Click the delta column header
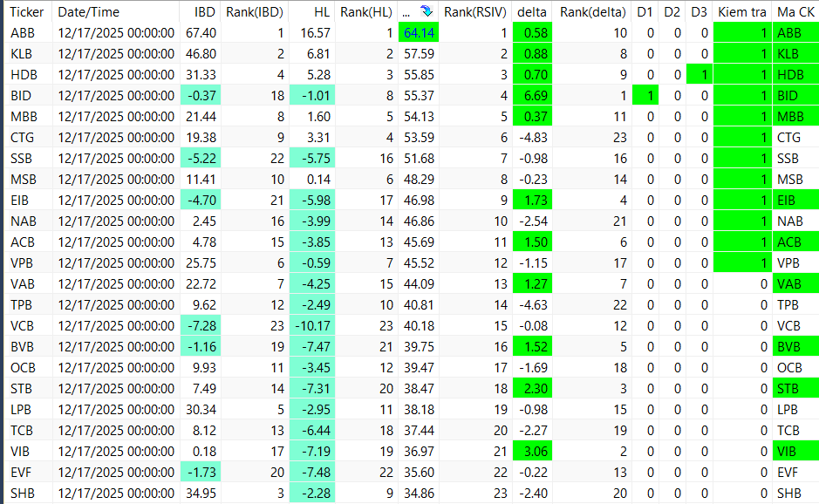This screenshot has height=504, width=819. pos(532,11)
